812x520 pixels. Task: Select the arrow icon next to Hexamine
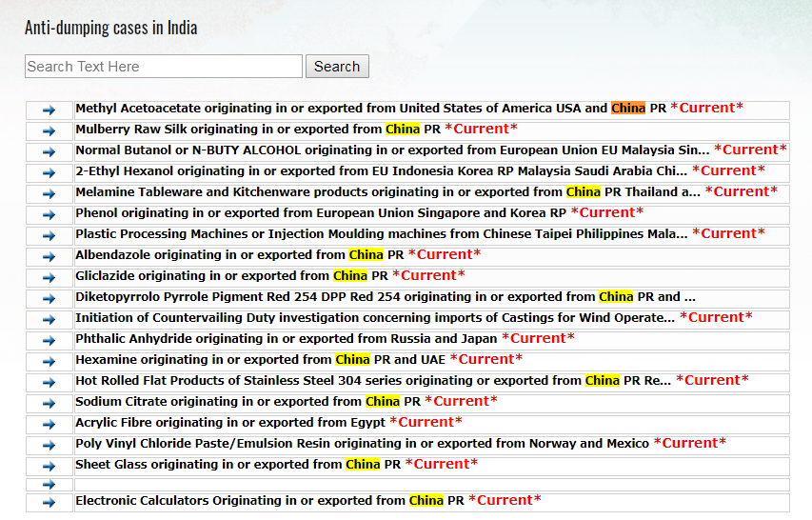point(50,361)
